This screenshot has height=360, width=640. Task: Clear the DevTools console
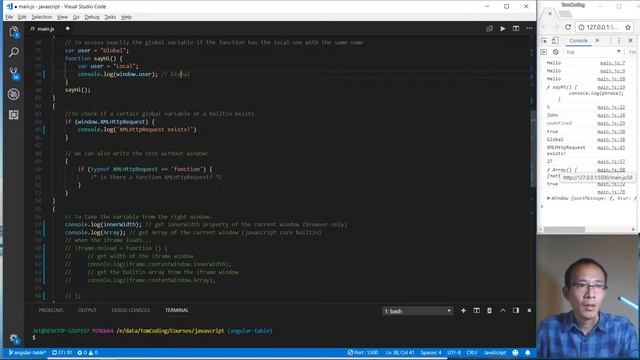coord(556,52)
